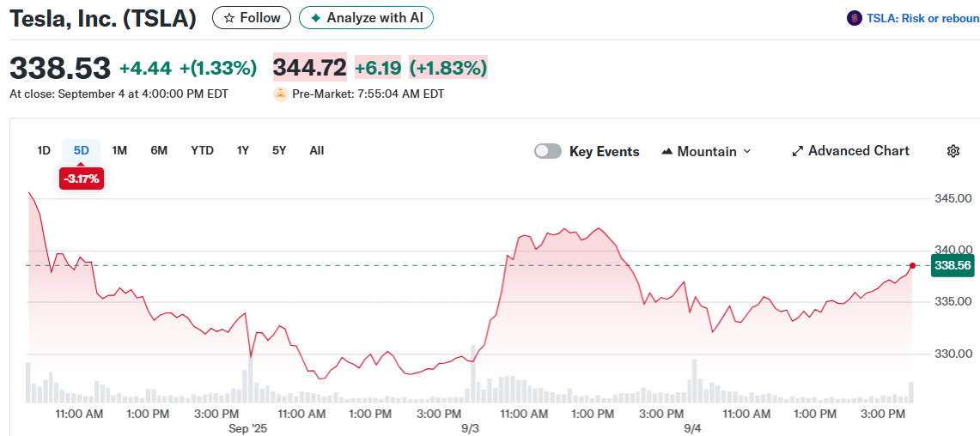Click the 338.53 closing price
The width and height of the screenshot is (980, 436).
[x=60, y=68]
